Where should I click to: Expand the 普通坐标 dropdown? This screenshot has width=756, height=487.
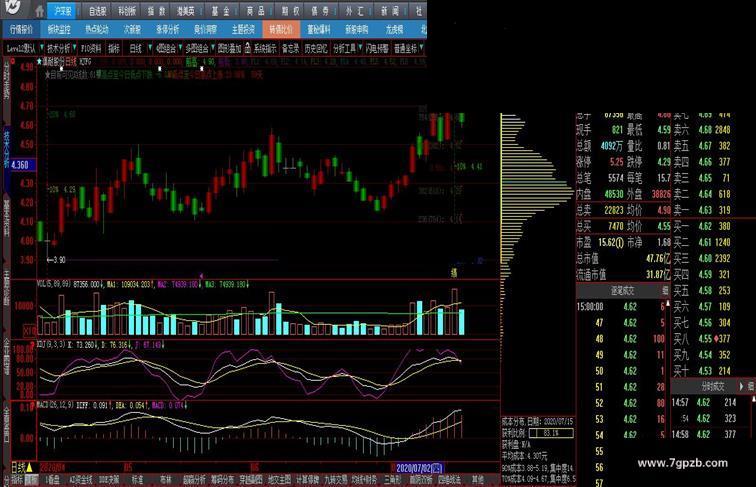(x=421, y=48)
